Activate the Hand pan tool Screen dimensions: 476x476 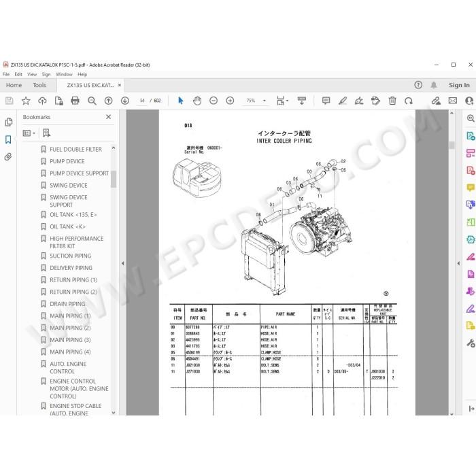197,101
